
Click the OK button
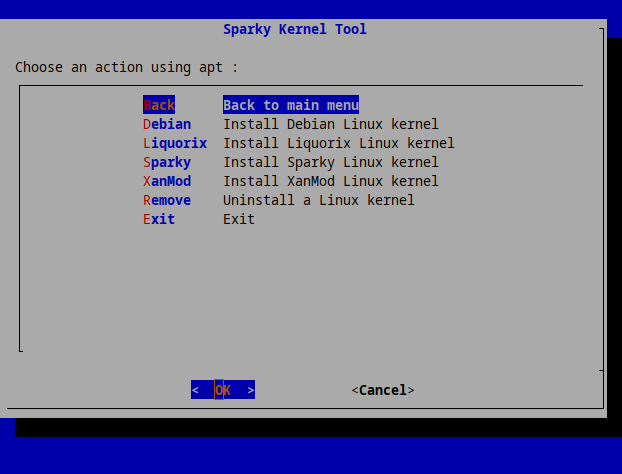(223, 390)
